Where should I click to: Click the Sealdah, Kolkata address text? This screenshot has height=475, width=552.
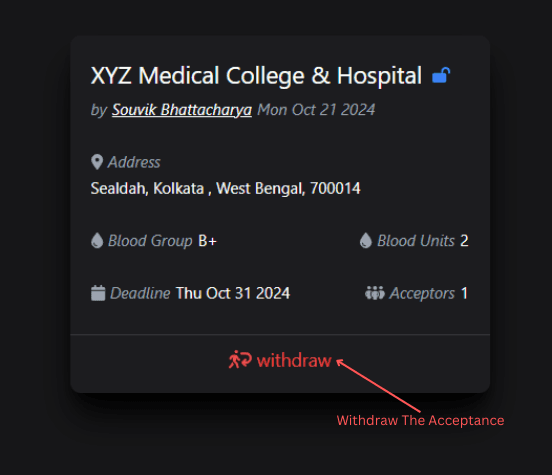click(226, 188)
